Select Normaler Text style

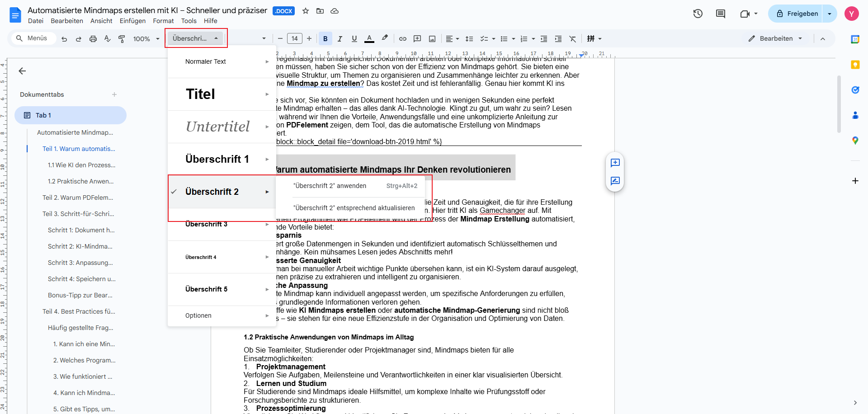coord(222,61)
